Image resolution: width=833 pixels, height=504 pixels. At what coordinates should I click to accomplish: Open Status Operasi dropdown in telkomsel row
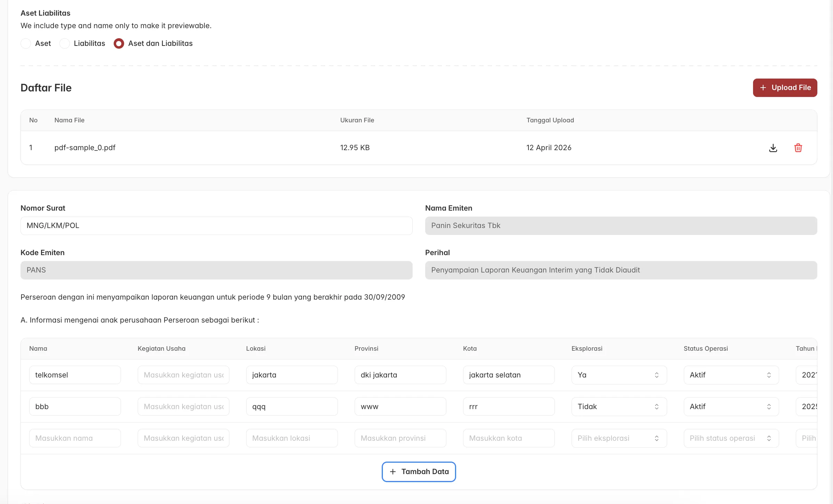coord(731,375)
